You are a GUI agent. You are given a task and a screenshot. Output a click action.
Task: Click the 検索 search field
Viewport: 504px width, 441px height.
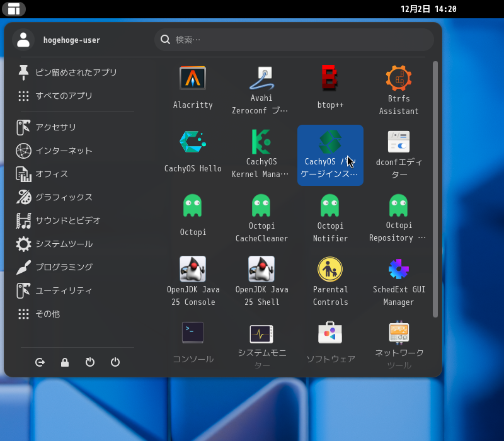tap(294, 40)
